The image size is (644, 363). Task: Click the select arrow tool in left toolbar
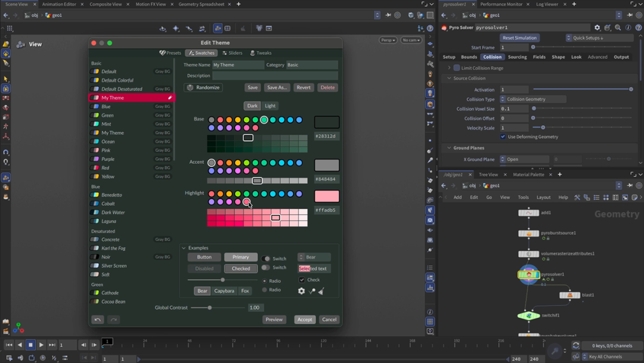coord(6,79)
